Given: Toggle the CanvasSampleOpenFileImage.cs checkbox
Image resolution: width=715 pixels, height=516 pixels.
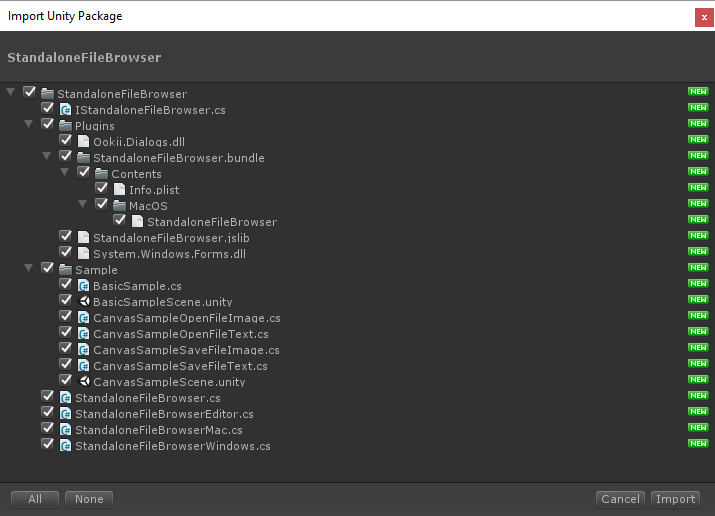Looking at the screenshot, I should 66,318.
